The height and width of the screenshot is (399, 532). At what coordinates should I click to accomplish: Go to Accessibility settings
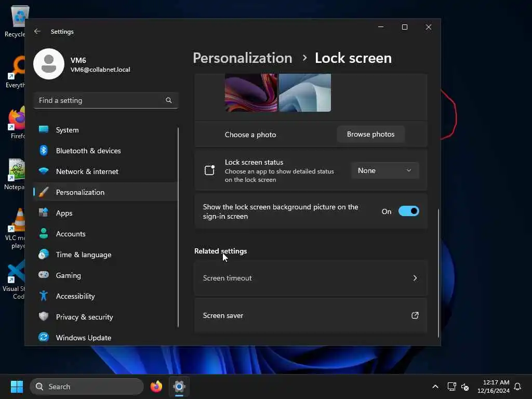pos(105,296)
